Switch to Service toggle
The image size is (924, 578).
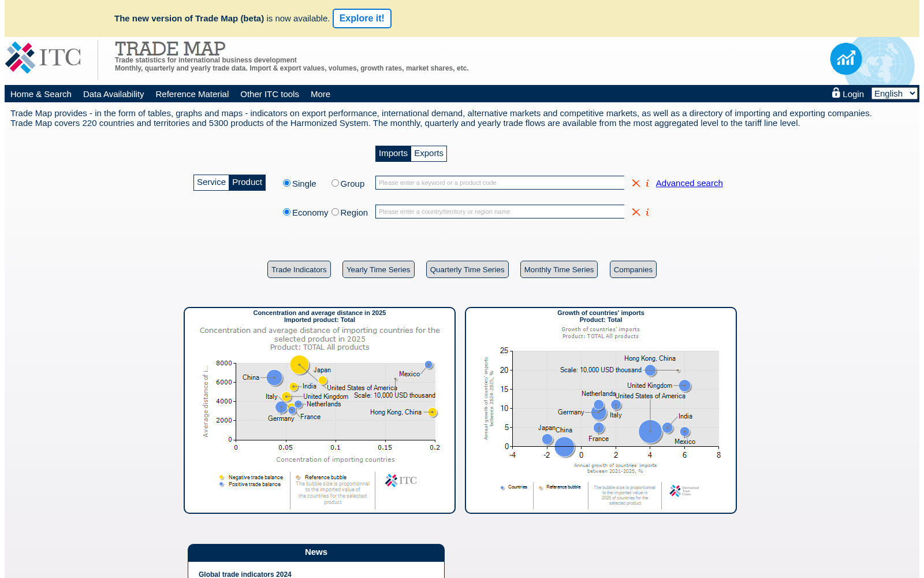[x=211, y=182]
